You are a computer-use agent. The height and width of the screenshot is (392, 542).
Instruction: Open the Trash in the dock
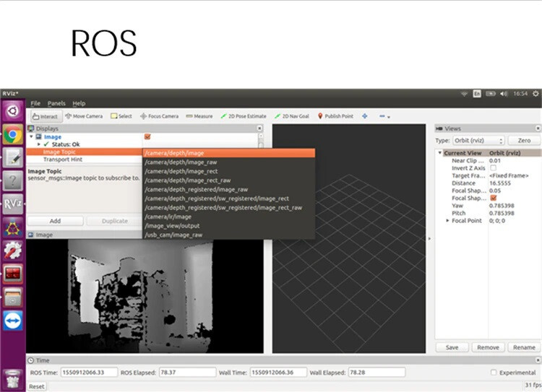pos(13,379)
